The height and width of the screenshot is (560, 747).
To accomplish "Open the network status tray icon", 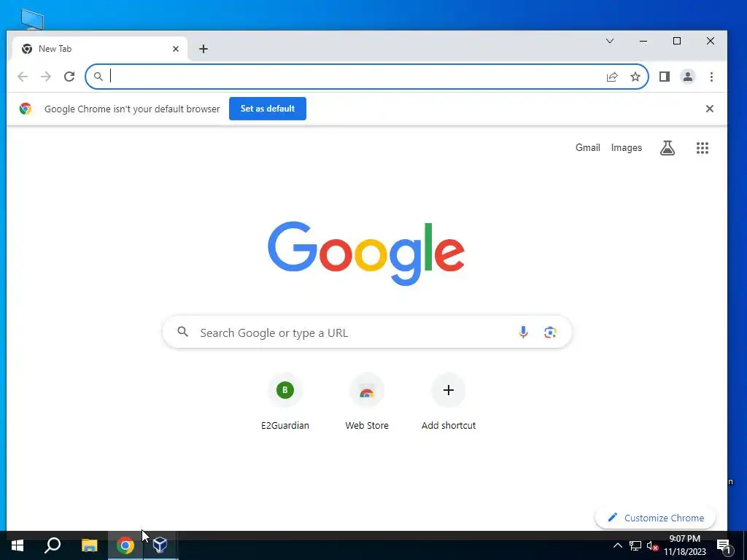I will 635,545.
